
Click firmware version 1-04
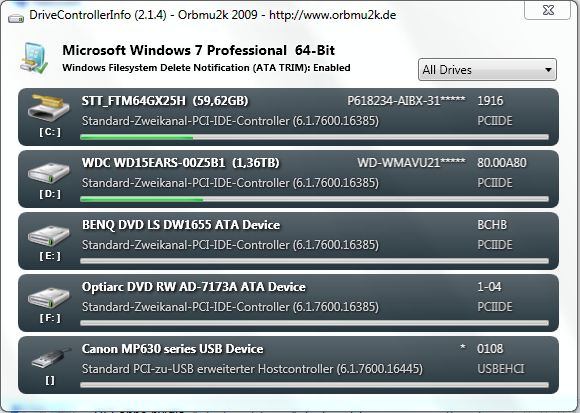coord(489,287)
